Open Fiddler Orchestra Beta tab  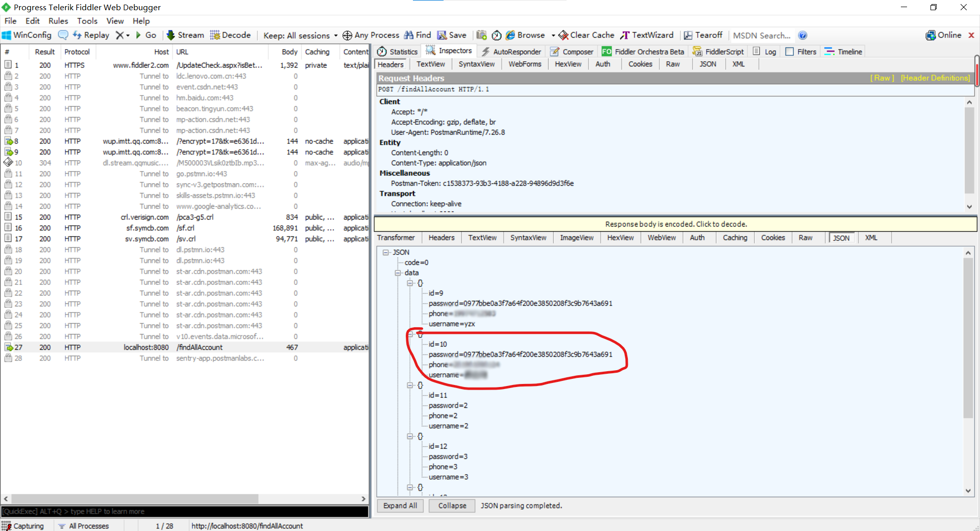pos(643,52)
